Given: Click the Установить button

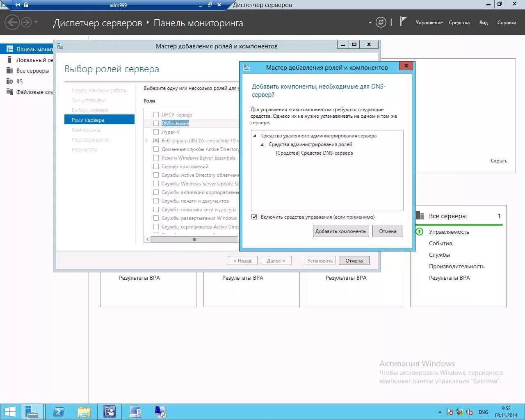Looking at the screenshot, I should tap(320, 261).
